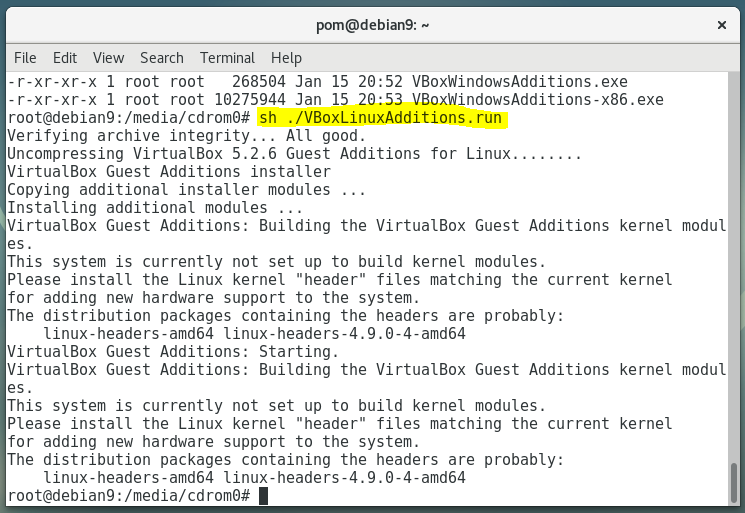Open the Terminal menu
Screen dimensions: 745x513
(x=227, y=58)
